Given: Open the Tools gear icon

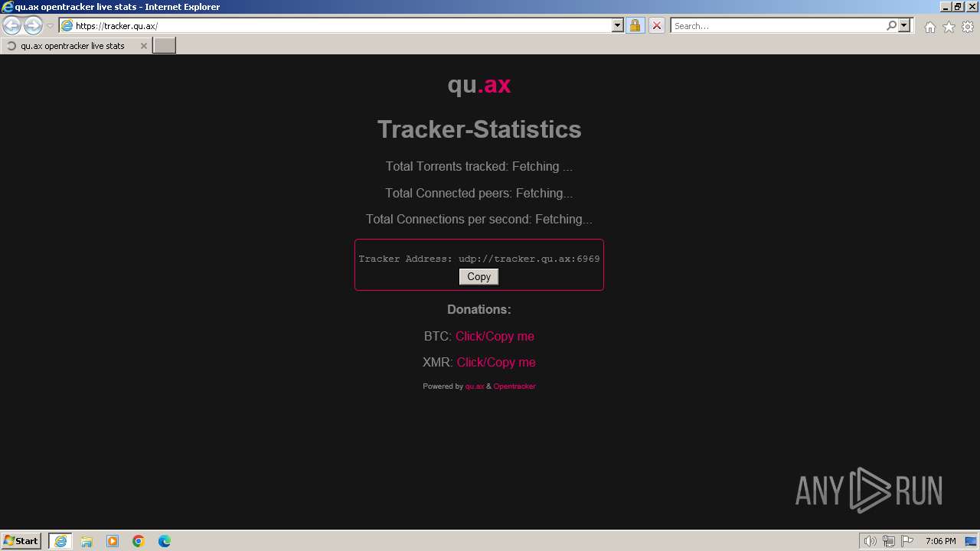Looking at the screenshot, I should click(968, 27).
